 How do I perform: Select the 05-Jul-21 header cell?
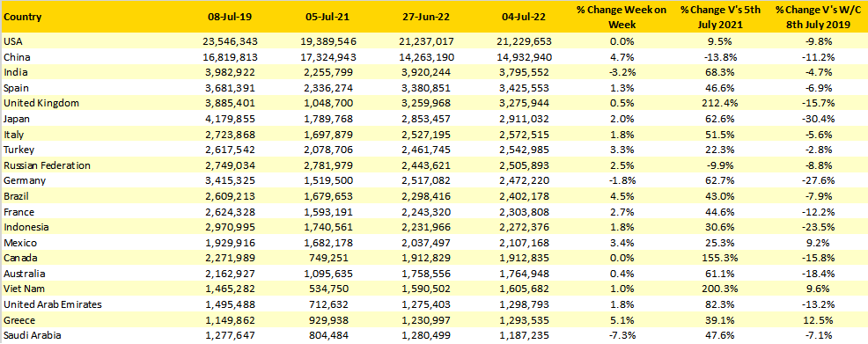327,17
